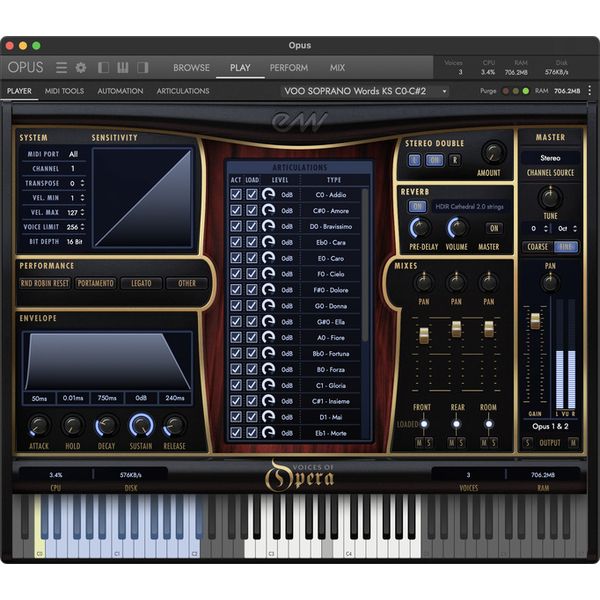Click the level knob for D0 - Bravissimo
Viewport: 600px width, 600px height.
point(269,226)
